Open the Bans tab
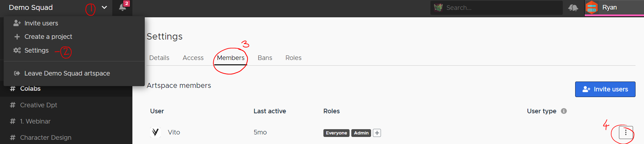The image size is (644, 144). (x=265, y=58)
